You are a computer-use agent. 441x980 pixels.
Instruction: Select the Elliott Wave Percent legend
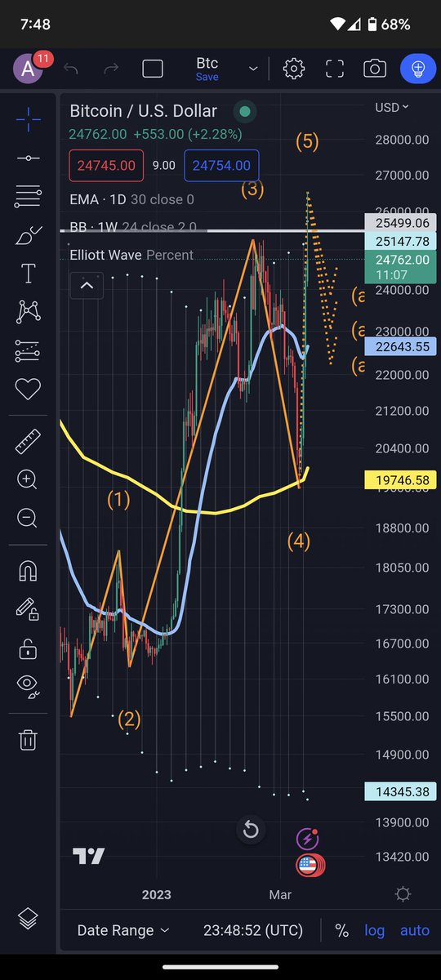(x=131, y=255)
